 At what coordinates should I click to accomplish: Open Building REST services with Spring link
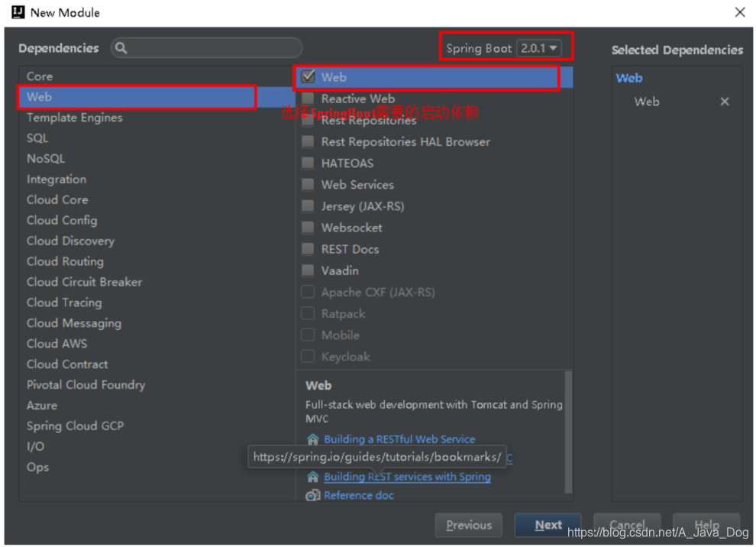click(408, 477)
